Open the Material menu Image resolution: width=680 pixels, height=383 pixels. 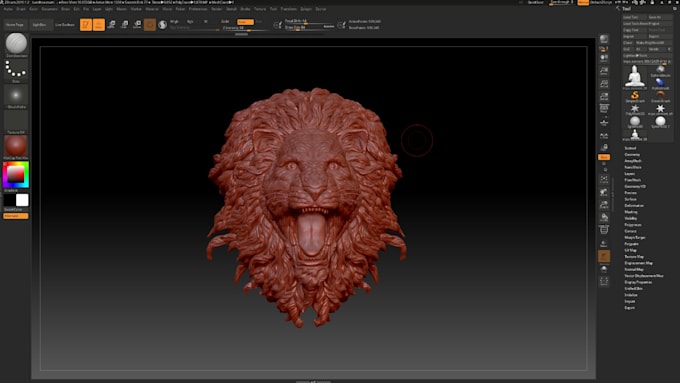(x=152, y=9)
